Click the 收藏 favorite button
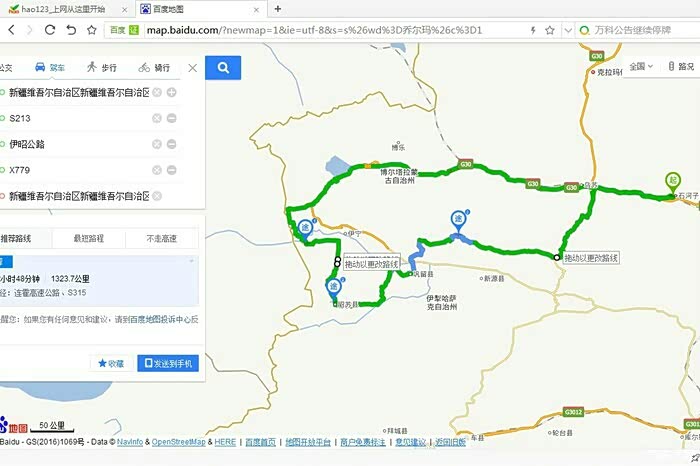The height and width of the screenshot is (466, 700). point(111,363)
